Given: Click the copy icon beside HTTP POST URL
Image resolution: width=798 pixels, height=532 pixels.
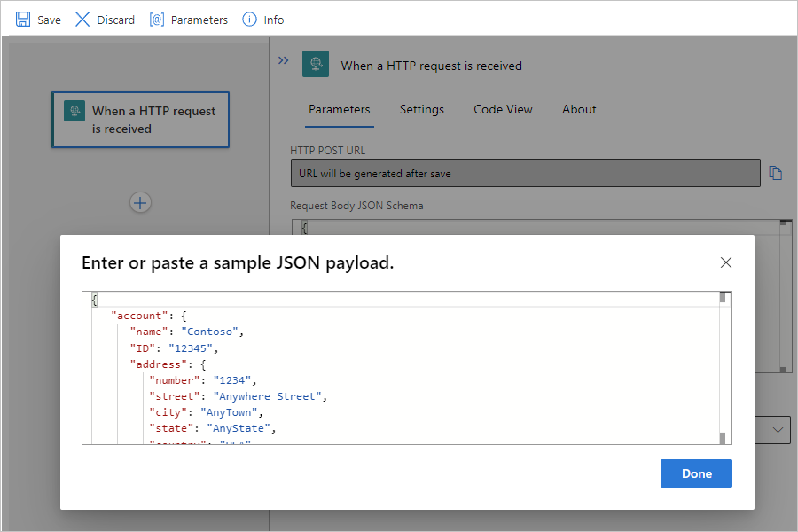Looking at the screenshot, I should pos(776,173).
